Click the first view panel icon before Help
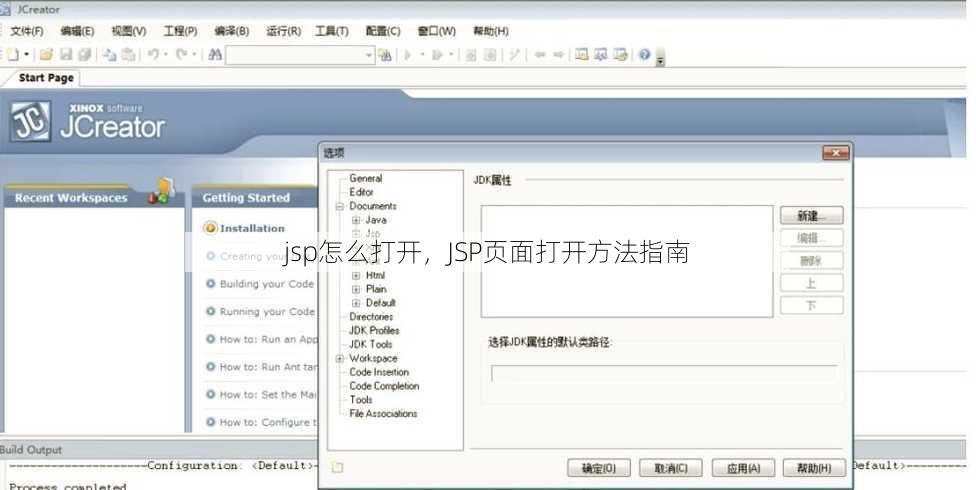This screenshot has height=490, width=976. point(582,54)
